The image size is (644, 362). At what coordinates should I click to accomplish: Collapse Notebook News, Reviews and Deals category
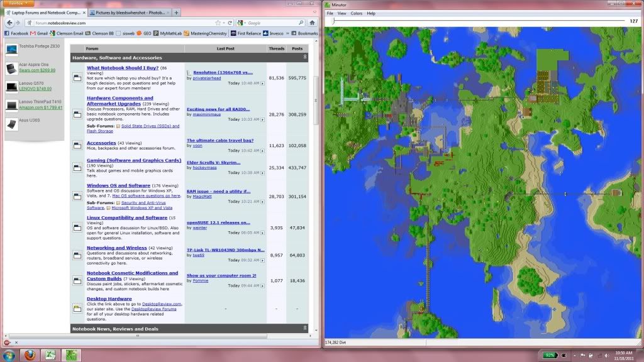pos(305,328)
